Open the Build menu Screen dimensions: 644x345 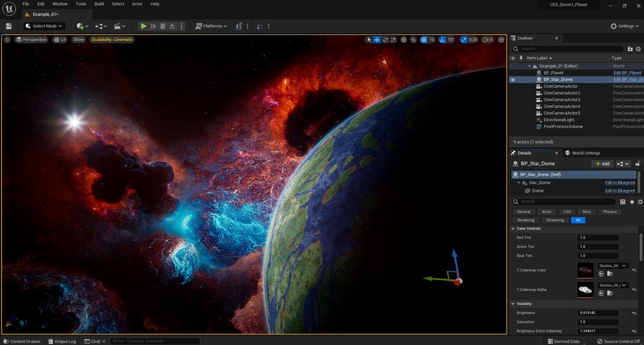click(x=99, y=4)
